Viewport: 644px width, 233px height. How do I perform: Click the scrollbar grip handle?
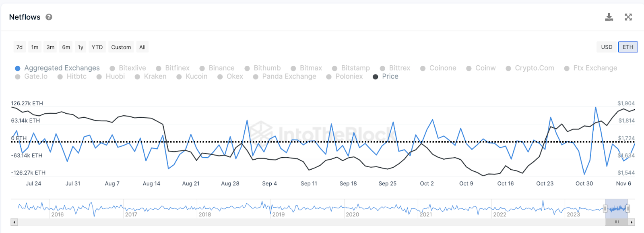coord(616,222)
